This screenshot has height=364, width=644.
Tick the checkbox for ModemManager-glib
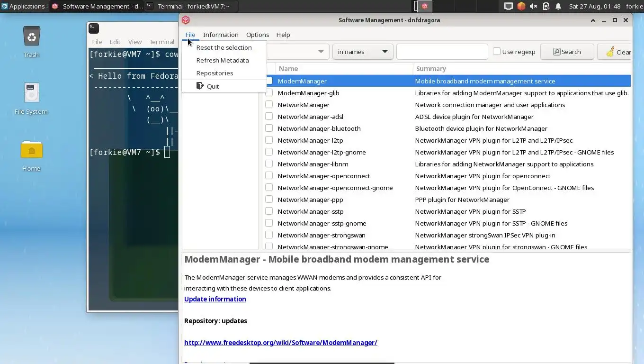(x=269, y=92)
